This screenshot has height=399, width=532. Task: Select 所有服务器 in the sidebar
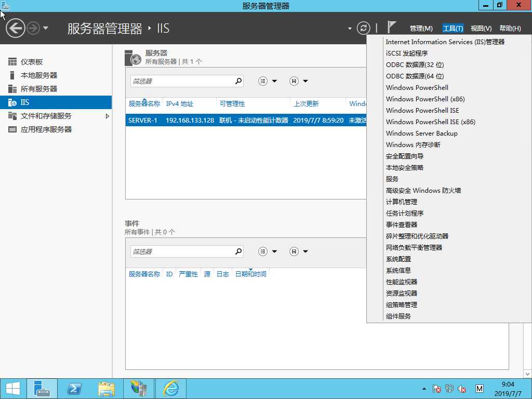pyautogui.click(x=38, y=89)
